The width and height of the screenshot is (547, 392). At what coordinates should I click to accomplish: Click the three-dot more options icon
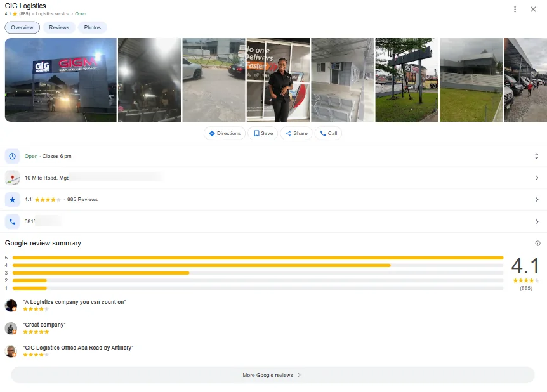[x=515, y=9]
